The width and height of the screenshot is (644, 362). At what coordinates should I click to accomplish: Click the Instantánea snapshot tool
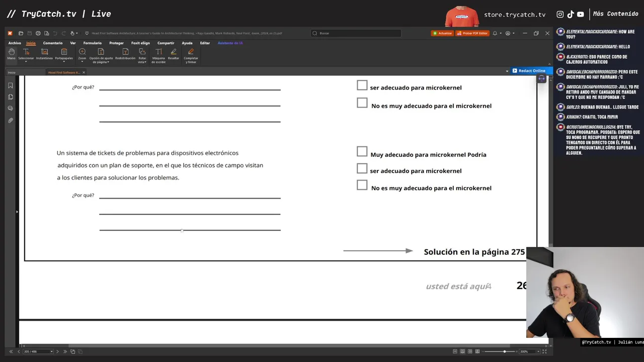44,54
